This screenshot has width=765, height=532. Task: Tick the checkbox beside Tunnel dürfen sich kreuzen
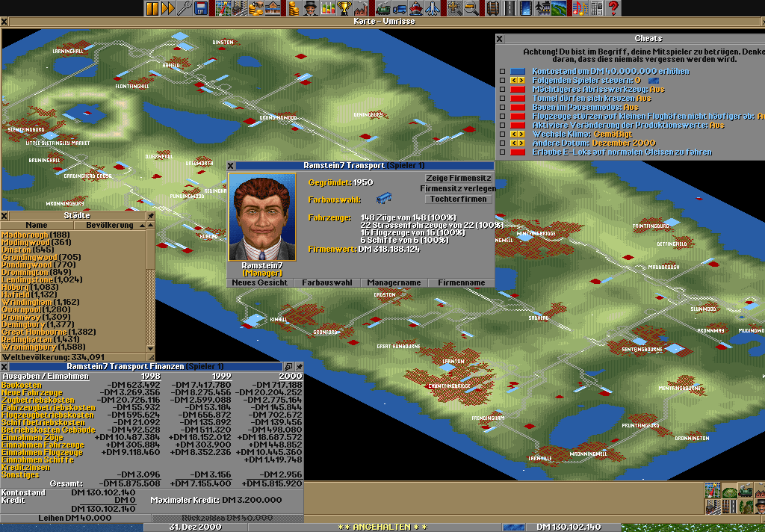503,99
